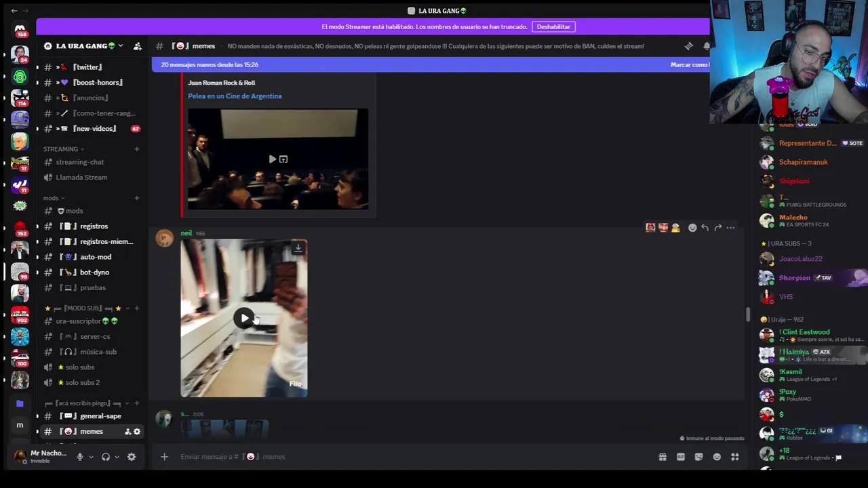Open the server with 116 badge

(20, 98)
